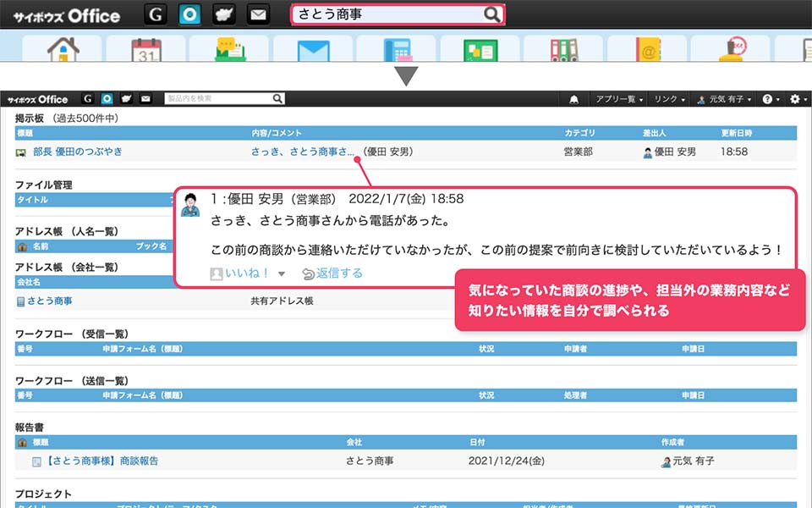Open the file binders app icon

(x=564, y=49)
